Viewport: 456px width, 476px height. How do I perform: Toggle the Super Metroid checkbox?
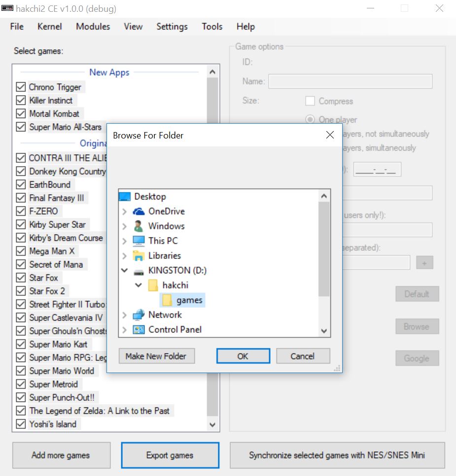point(21,384)
